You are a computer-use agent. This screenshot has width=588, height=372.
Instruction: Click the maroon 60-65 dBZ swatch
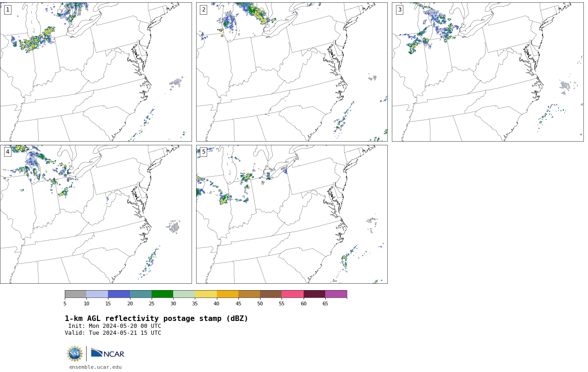314,294
